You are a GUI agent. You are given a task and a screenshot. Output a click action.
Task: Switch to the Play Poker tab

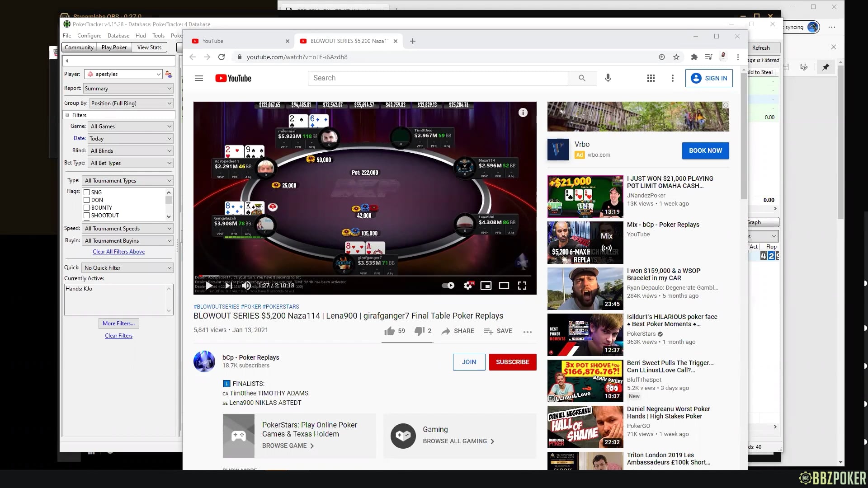(114, 47)
